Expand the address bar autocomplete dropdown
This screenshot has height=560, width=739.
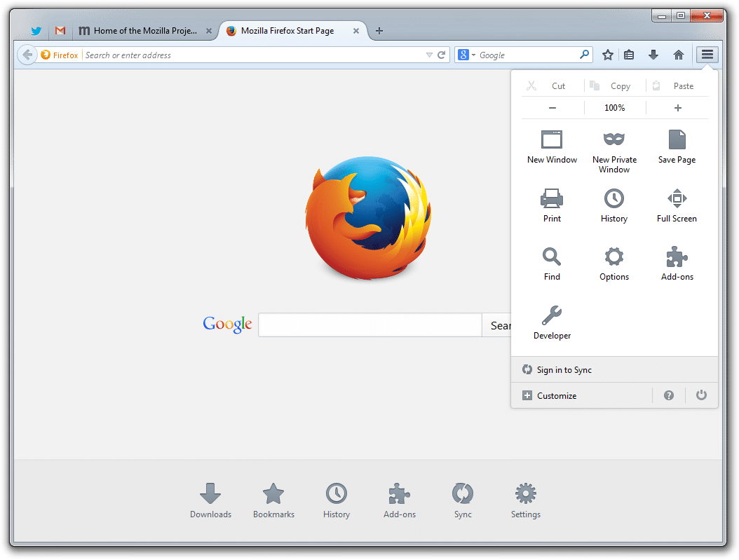pos(428,54)
